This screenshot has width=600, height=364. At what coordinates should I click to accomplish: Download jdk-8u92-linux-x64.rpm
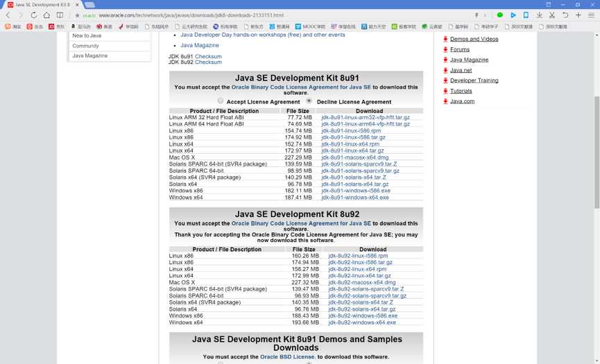tap(357, 269)
